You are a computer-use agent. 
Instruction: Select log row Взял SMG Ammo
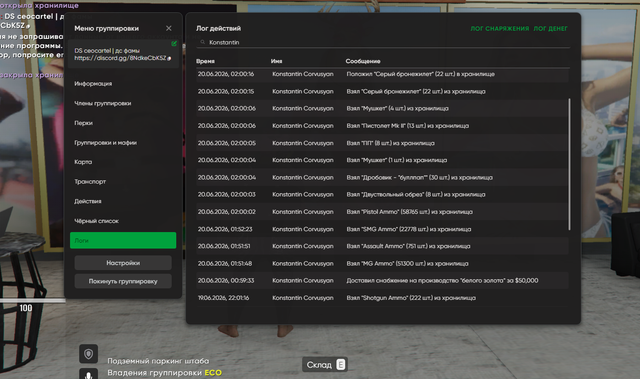point(382,229)
